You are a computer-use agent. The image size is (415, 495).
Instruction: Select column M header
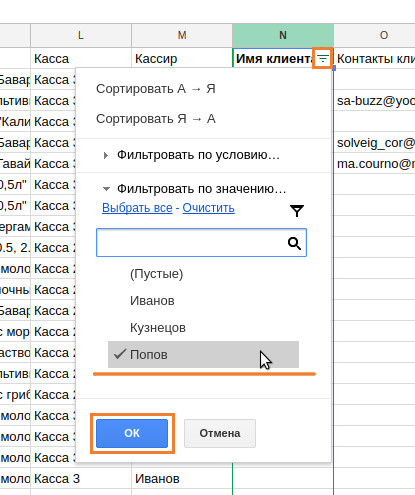coord(182,35)
